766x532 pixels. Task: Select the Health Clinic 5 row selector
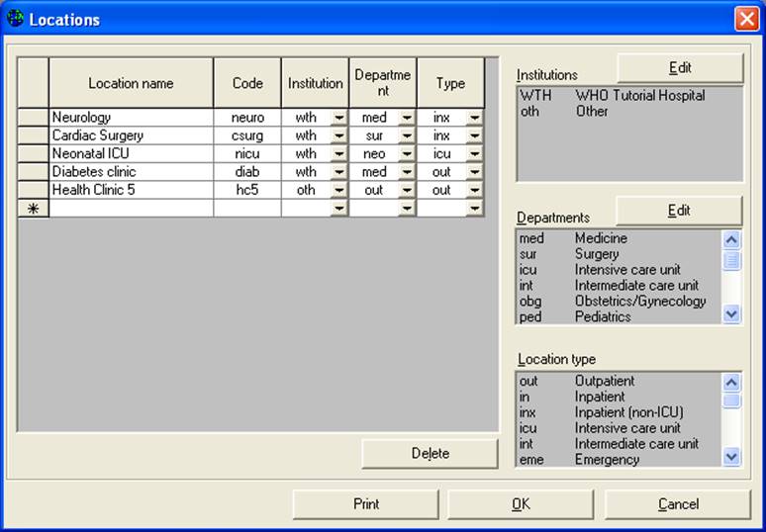(x=34, y=190)
